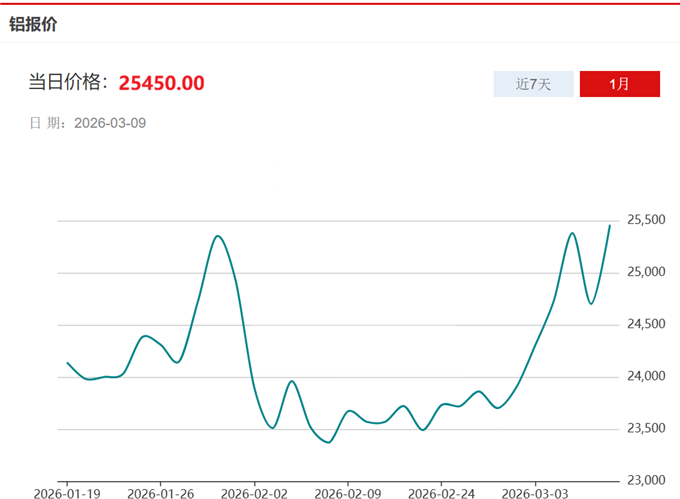The width and height of the screenshot is (680, 499).
Task: Select the 2026-01-26 x-axis date label
Action: tap(160, 493)
